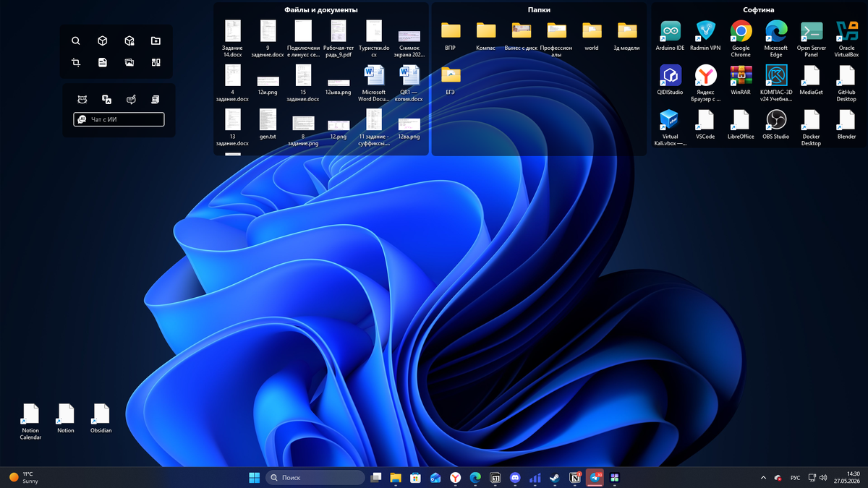Click the layout blocks icon in the widget
This screenshot has width=868, height=488.
tap(156, 63)
